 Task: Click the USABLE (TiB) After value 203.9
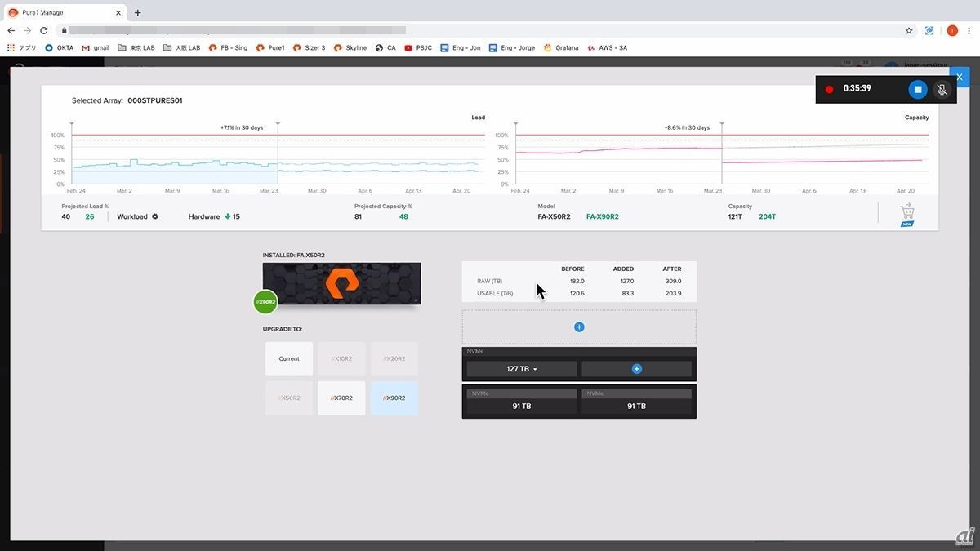point(673,293)
